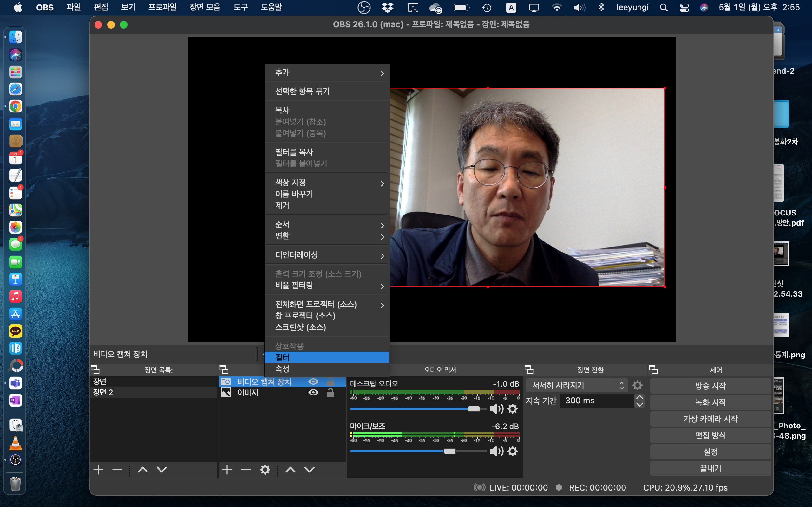Image resolution: width=812 pixels, height=507 pixels.
Task: Hide the 이미지 source with the eye icon
Action: (313, 392)
